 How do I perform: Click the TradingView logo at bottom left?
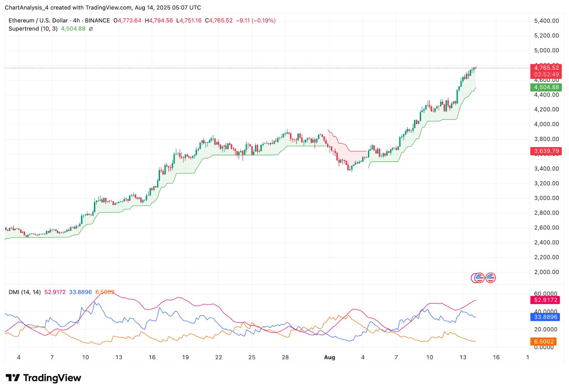pos(43,377)
